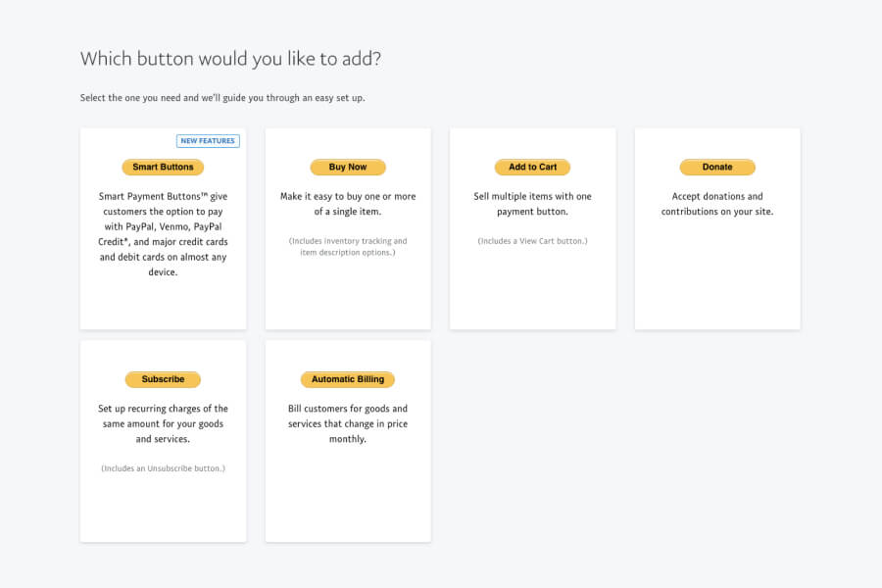Screen dimensions: 882x588
Task: Choose the Buy Now button option
Action: [348, 168]
